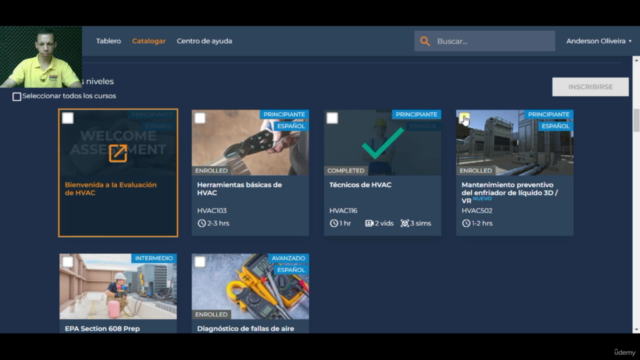Toggle Seleccionar todos los cursos checkbox
640x360 pixels.
click(17, 97)
